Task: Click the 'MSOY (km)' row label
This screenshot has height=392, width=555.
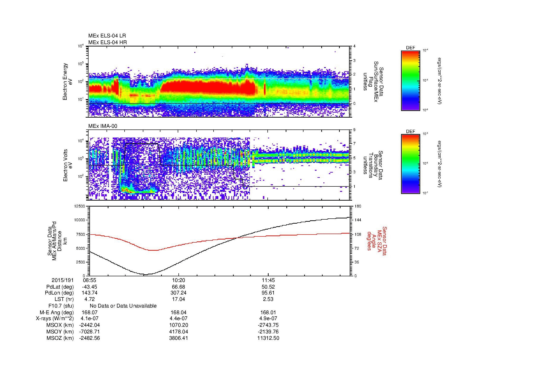Action: pos(60,332)
